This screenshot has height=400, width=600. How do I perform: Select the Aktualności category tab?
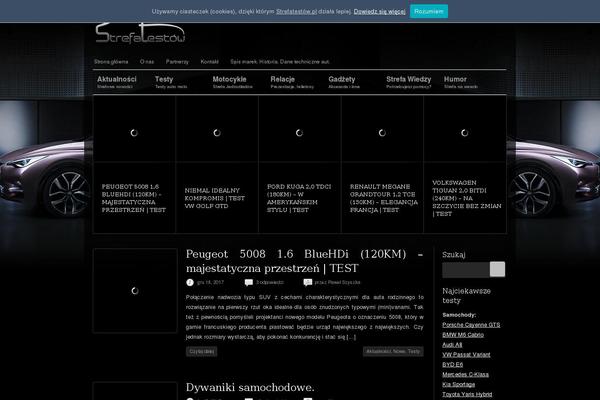pyautogui.click(x=116, y=82)
